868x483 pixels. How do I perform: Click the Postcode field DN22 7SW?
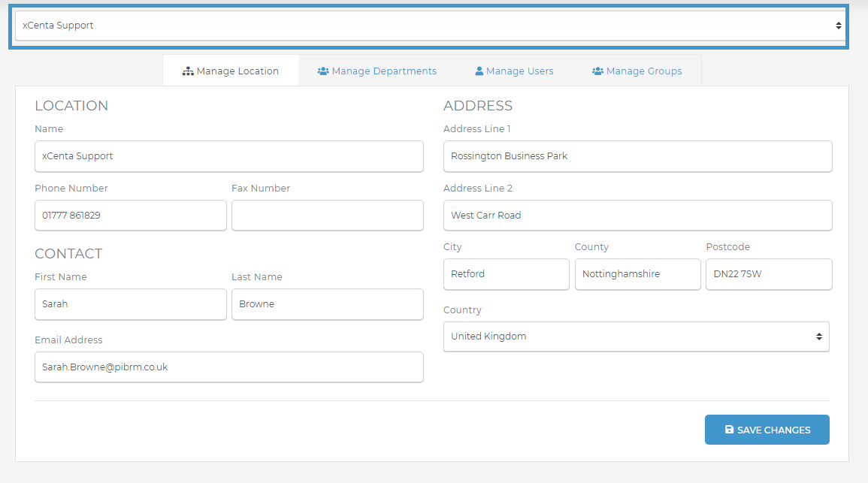pos(769,274)
